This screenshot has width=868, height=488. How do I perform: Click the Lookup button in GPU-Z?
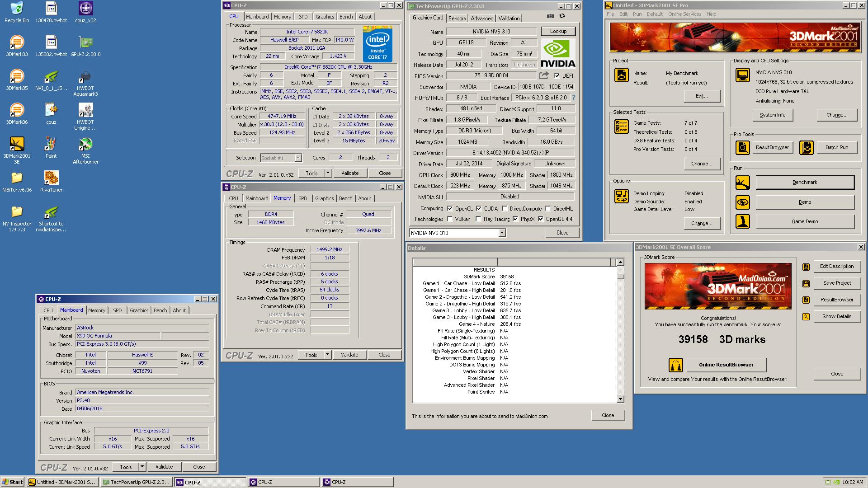(558, 31)
